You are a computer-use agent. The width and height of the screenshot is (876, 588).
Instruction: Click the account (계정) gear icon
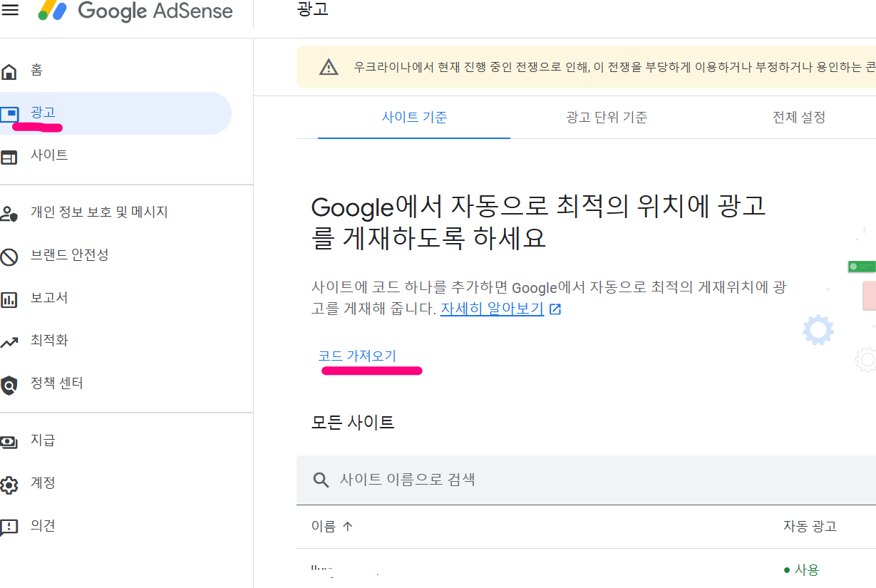click(9, 485)
